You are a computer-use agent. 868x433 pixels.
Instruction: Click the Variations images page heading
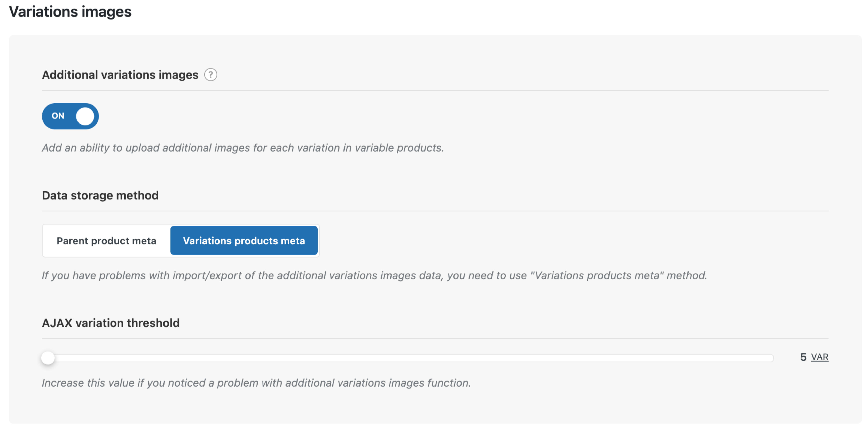coord(70,12)
